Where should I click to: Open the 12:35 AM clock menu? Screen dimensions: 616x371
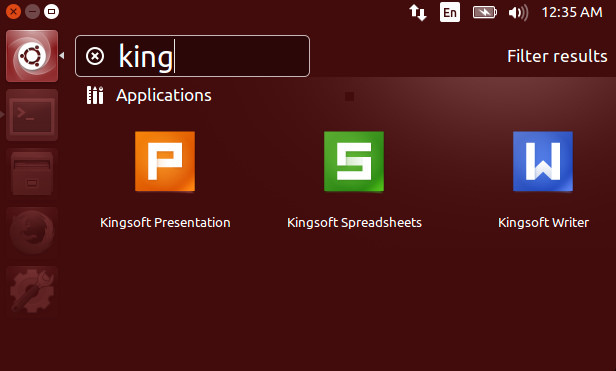(x=572, y=13)
